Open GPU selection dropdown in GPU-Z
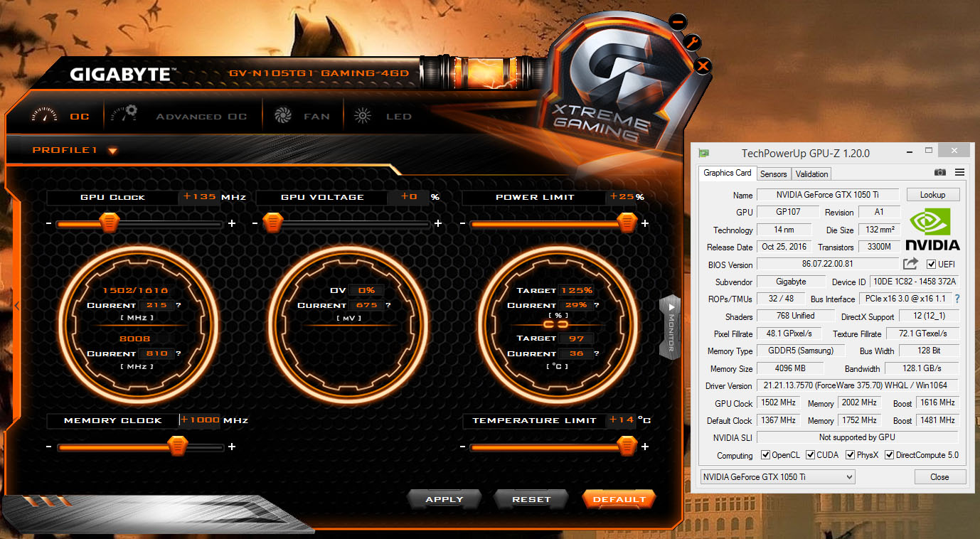 coord(777,476)
